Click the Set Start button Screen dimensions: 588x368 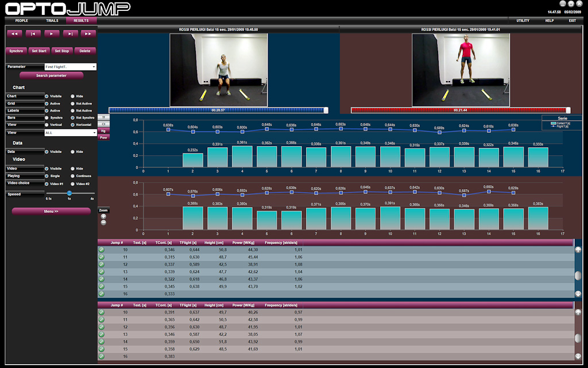40,51
